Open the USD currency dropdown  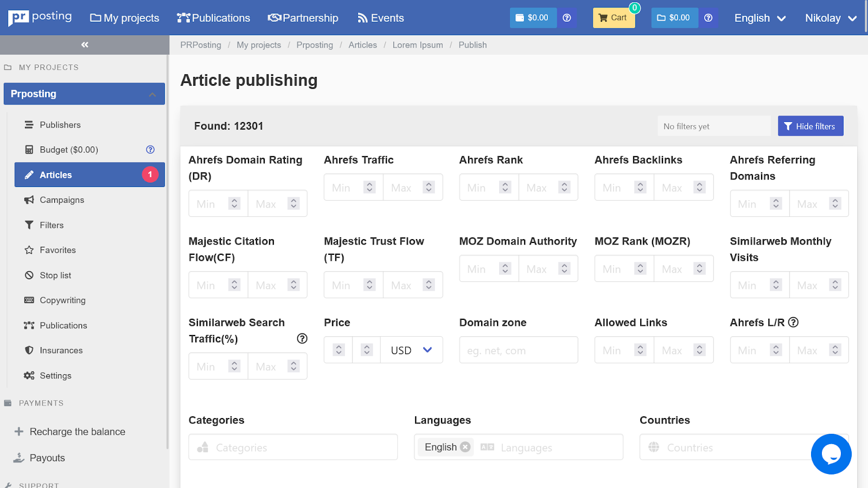(x=411, y=350)
